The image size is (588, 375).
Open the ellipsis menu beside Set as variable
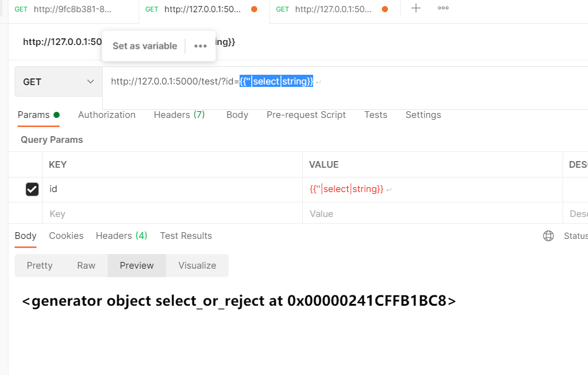click(201, 46)
